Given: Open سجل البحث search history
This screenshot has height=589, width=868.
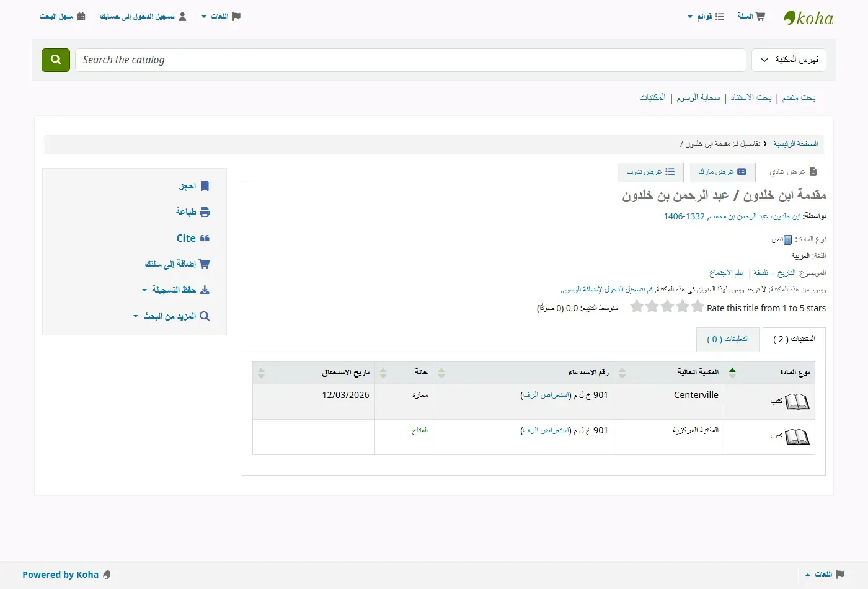Looking at the screenshot, I should point(63,17).
